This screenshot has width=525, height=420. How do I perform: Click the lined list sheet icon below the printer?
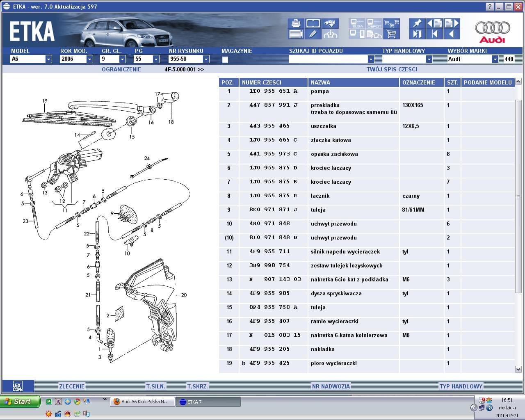(x=295, y=34)
